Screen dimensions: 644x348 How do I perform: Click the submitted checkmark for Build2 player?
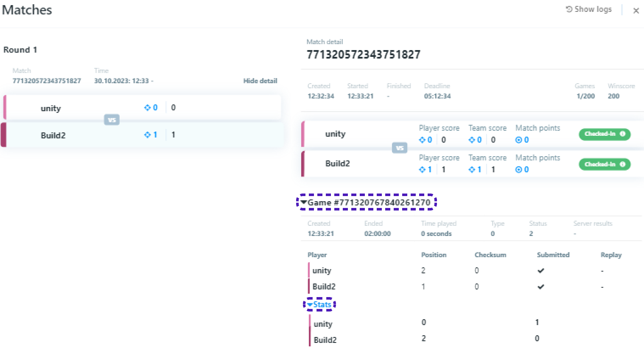(540, 287)
